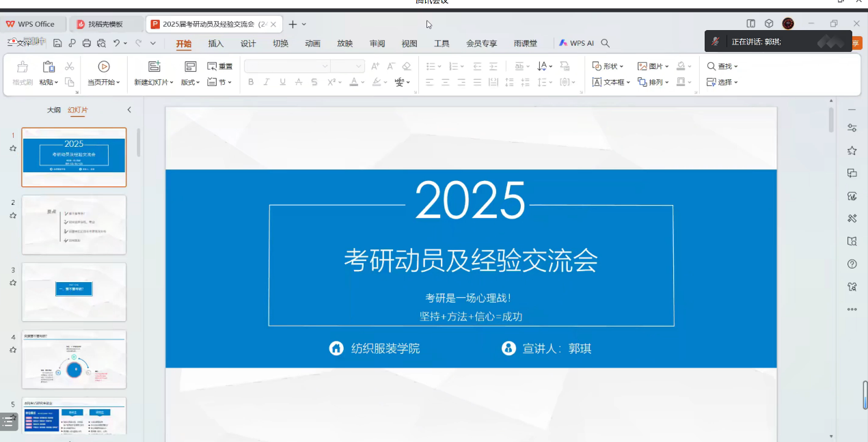Click the WPS AI button
The height and width of the screenshot is (442, 868).
tap(576, 43)
